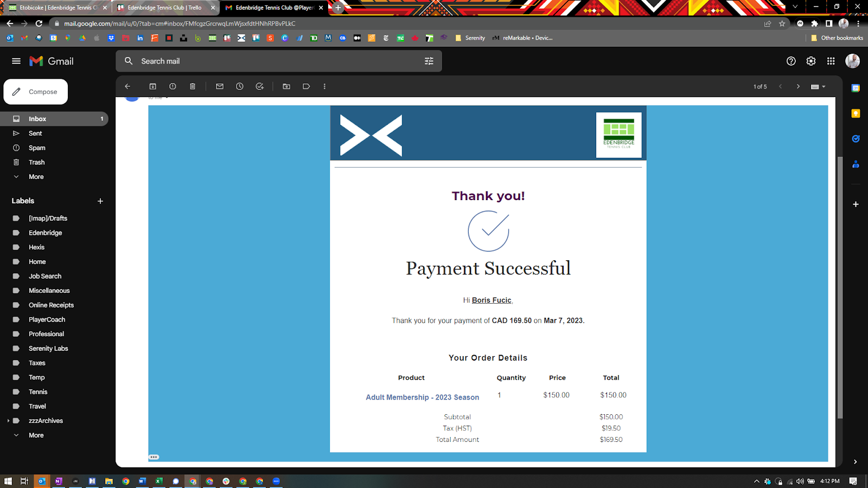This screenshot has height=488, width=868.
Task: Create a new label with the plus icon
Action: pos(100,201)
